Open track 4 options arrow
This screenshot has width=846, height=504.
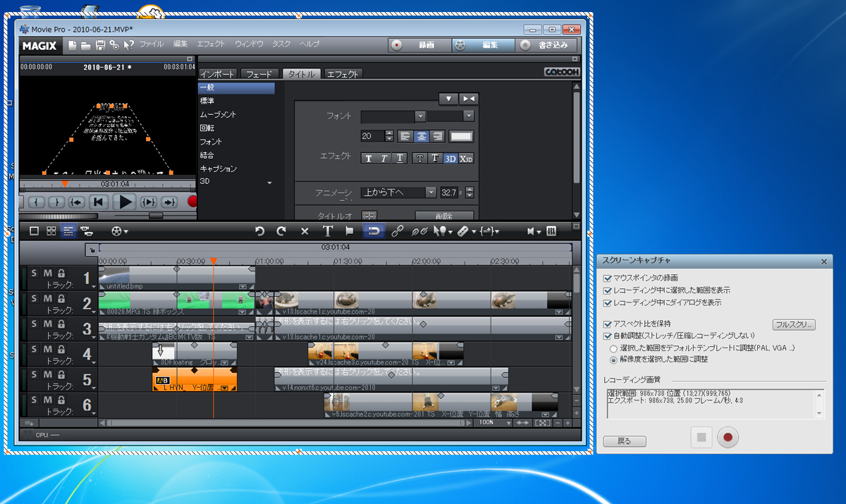[x=93, y=364]
